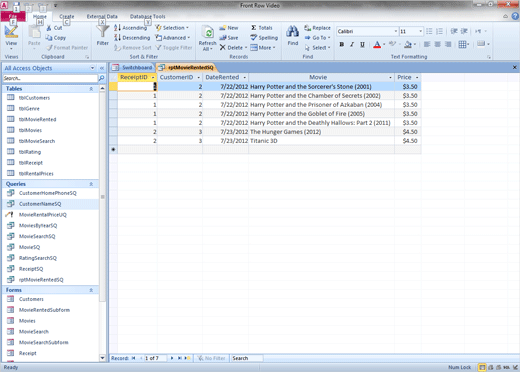
Task: Click New record in Records group
Action: 229,28
